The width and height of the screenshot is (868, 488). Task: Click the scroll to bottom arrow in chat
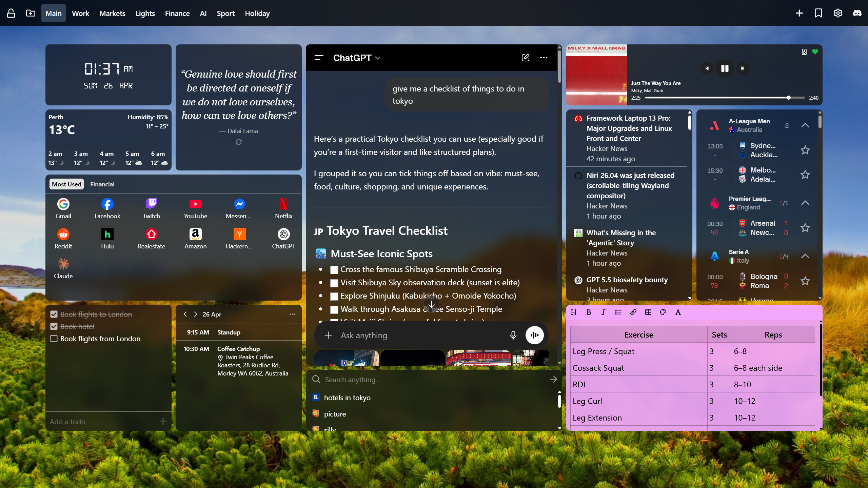coord(431,304)
